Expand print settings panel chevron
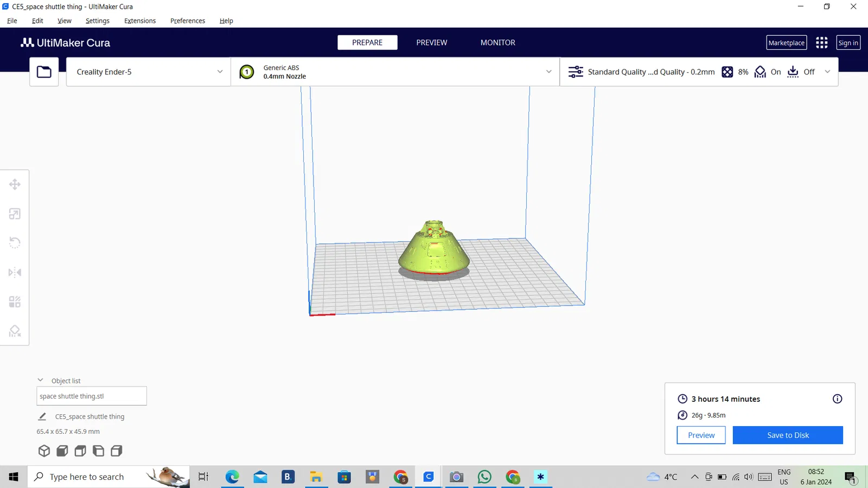This screenshot has height=488, width=868. click(x=827, y=72)
